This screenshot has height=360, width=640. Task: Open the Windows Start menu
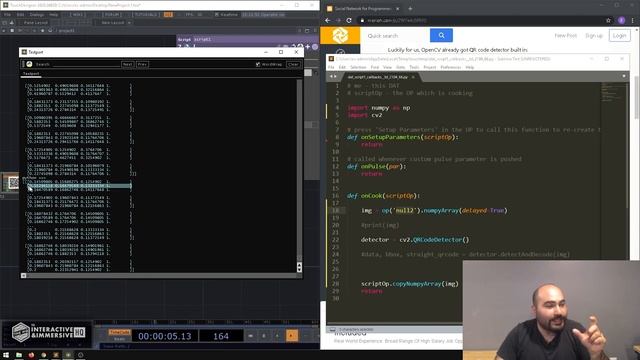6,355
